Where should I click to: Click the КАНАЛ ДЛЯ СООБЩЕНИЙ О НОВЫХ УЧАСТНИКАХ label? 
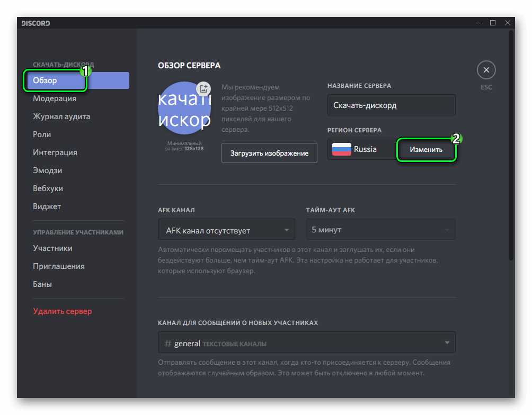[238, 323]
